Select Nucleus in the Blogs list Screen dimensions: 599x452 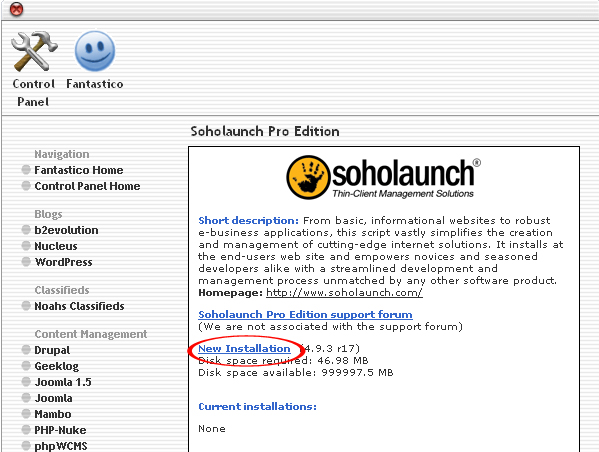tap(56, 246)
